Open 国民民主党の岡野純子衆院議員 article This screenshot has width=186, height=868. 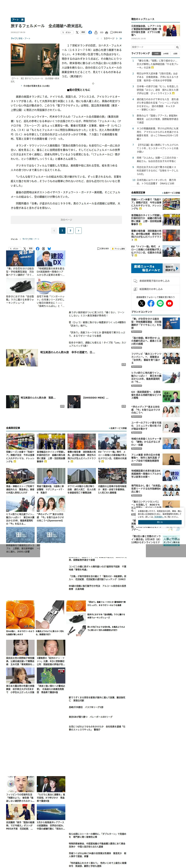coord(20,661)
